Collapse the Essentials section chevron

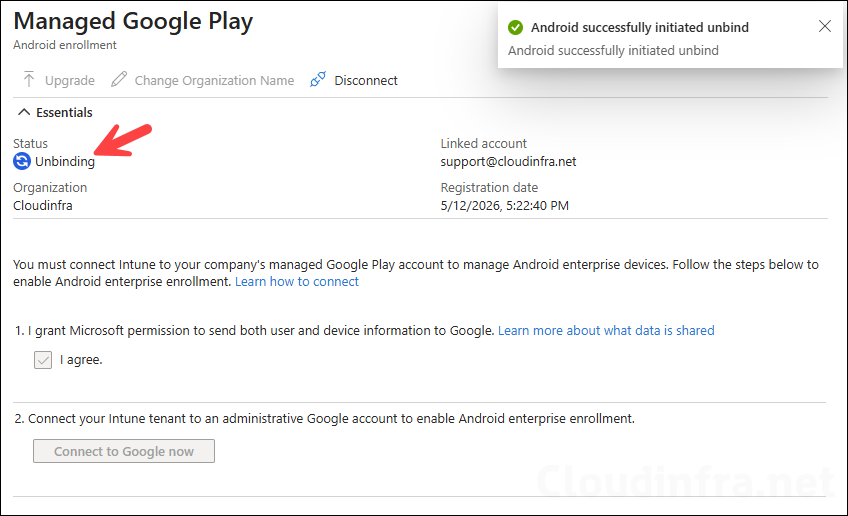[x=24, y=112]
